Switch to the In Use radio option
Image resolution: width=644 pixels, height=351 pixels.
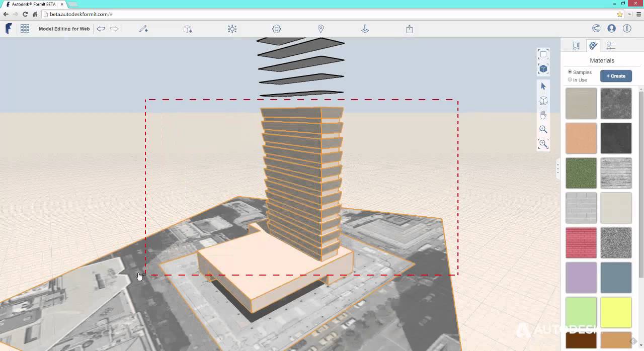coord(570,79)
